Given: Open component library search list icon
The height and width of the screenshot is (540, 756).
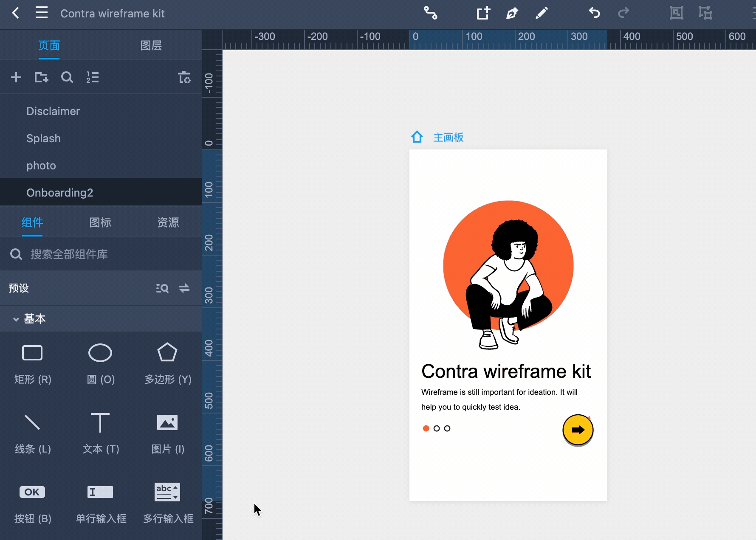Looking at the screenshot, I should (162, 288).
